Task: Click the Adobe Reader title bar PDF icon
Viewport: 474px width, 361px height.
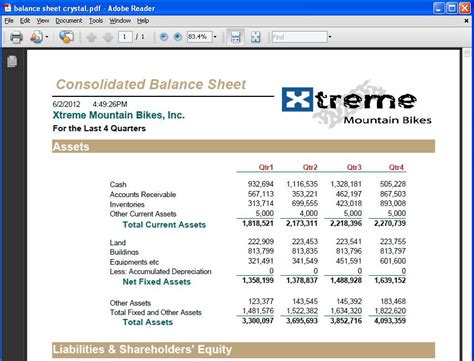Action: pyautogui.click(x=7, y=8)
